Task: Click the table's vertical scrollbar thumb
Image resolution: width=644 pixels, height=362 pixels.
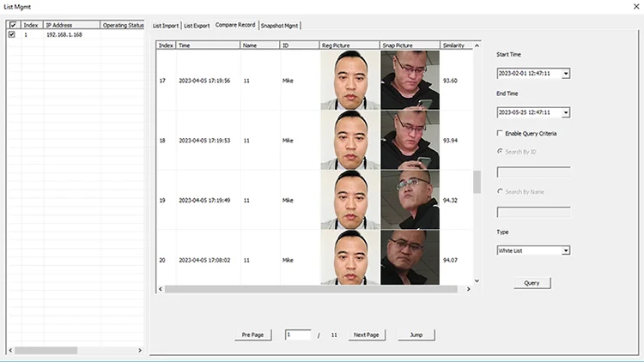Action: [x=477, y=182]
